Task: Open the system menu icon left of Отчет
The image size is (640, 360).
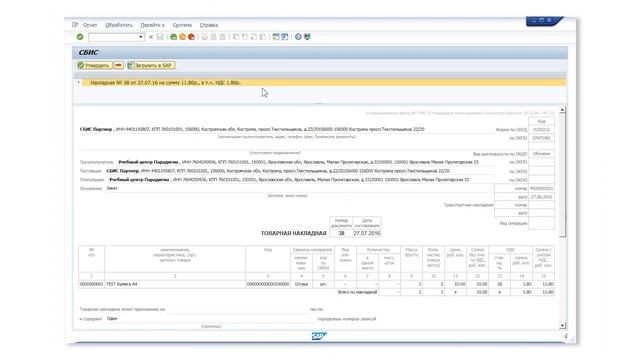Action: [75, 25]
